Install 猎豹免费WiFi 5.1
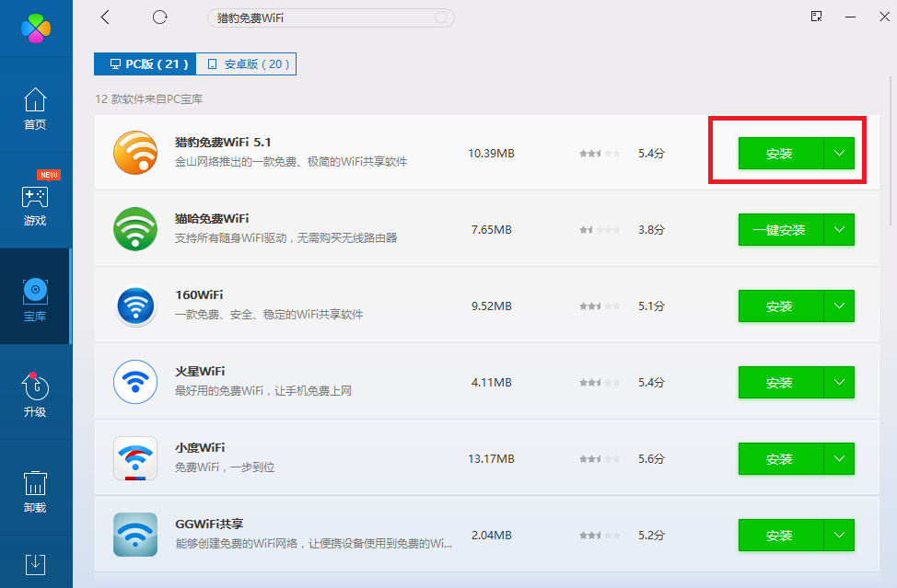Viewport: 897px width, 588px height. point(781,153)
